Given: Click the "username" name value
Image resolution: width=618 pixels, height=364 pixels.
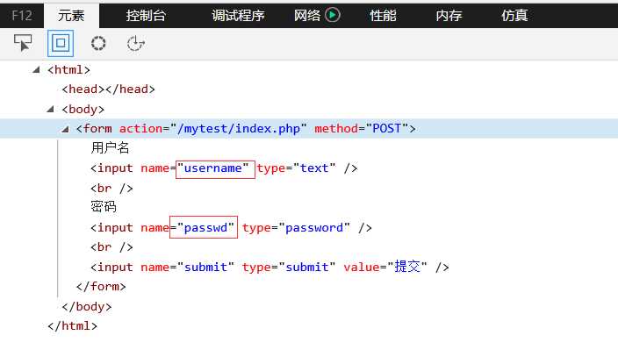Looking at the screenshot, I should (x=212, y=168).
